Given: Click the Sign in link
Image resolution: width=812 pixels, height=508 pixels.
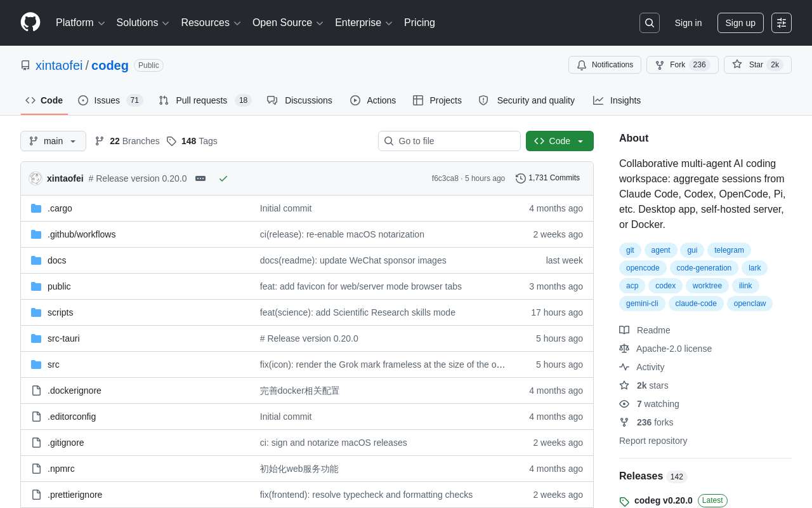Looking at the screenshot, I should 688,23.
